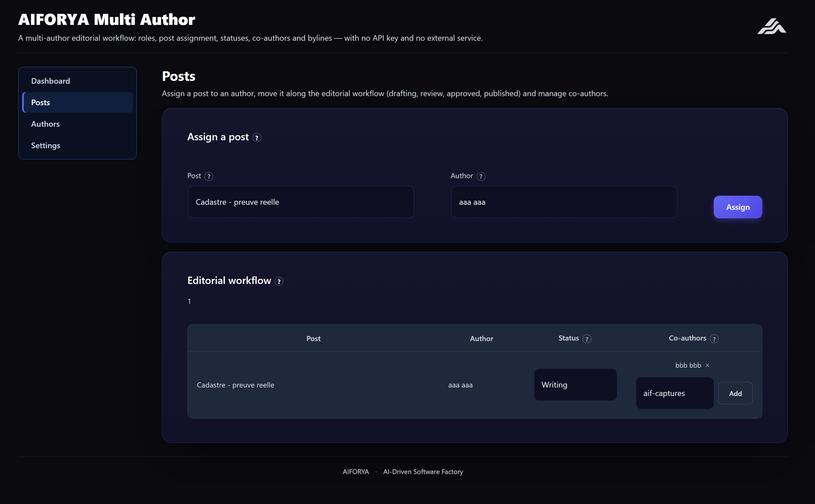Open the Writing status dropdown

[x=575, y=385]
